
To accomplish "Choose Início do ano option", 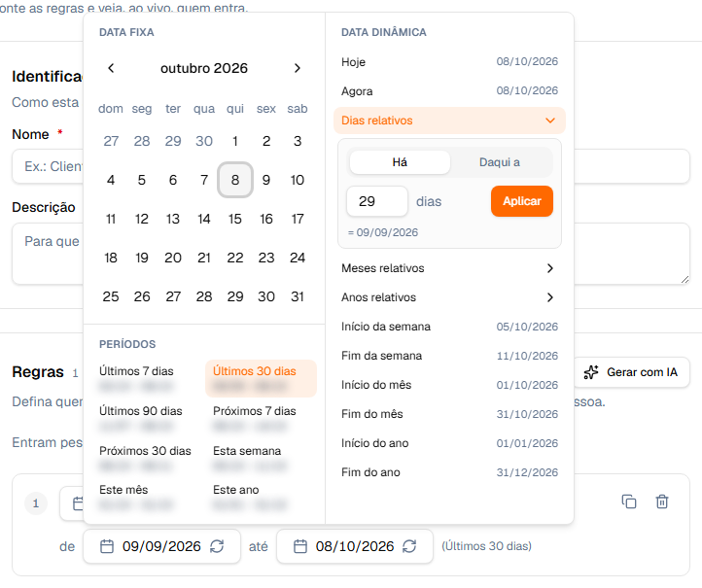I will tap(449, 443).
